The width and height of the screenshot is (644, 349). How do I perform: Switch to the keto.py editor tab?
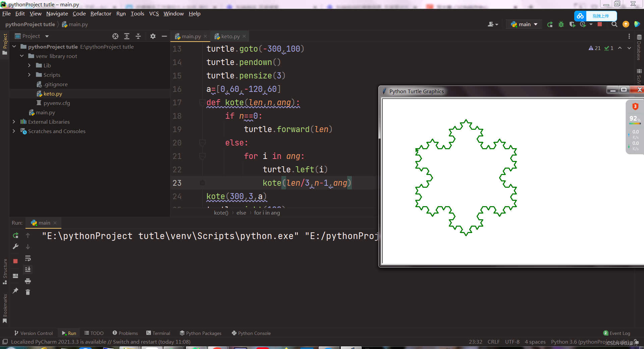230,36
